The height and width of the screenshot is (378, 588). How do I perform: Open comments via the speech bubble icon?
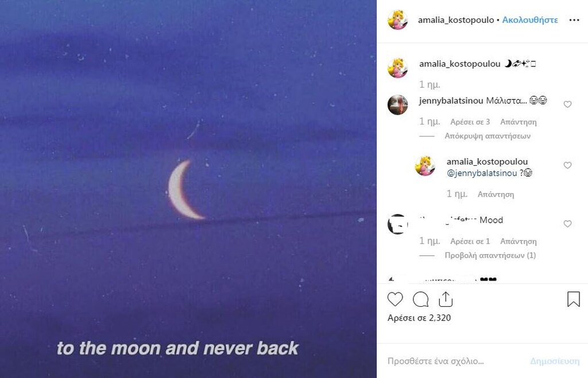point(420,299)
